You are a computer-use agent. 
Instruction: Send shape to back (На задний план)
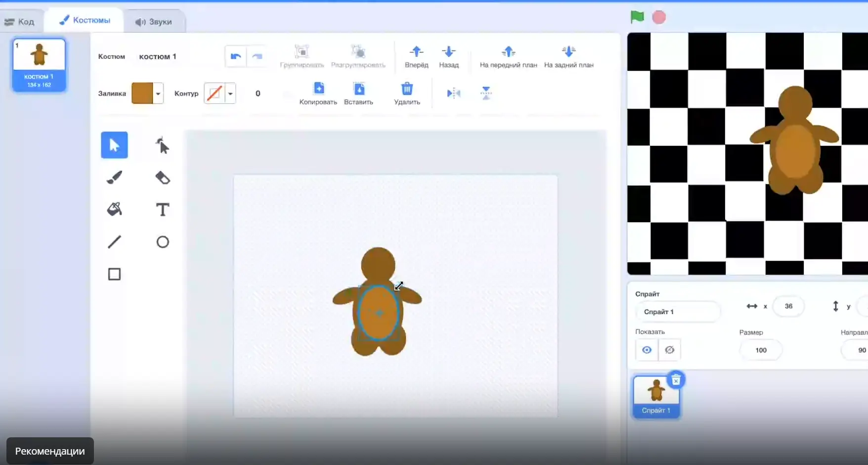click(x=568, y=56)
